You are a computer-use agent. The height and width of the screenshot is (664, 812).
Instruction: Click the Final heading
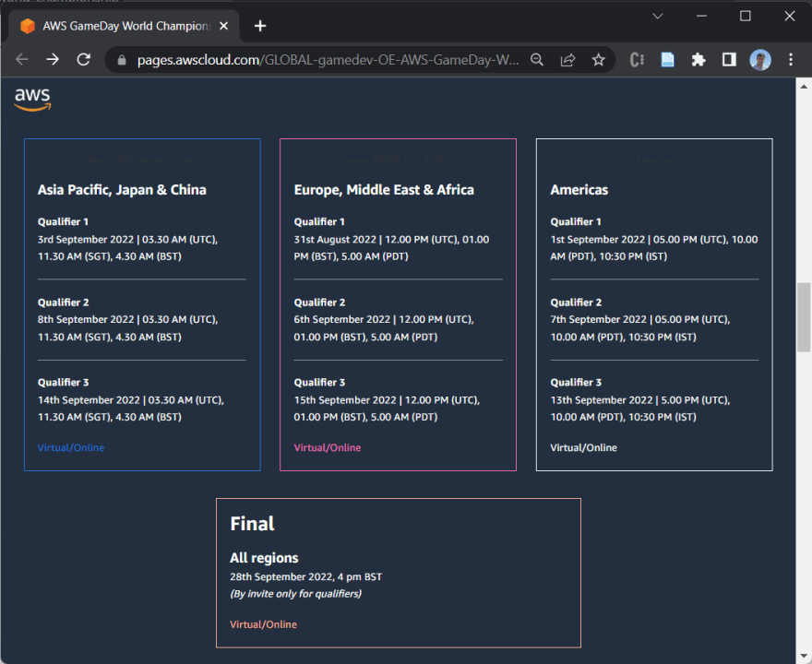click(252, 524)
